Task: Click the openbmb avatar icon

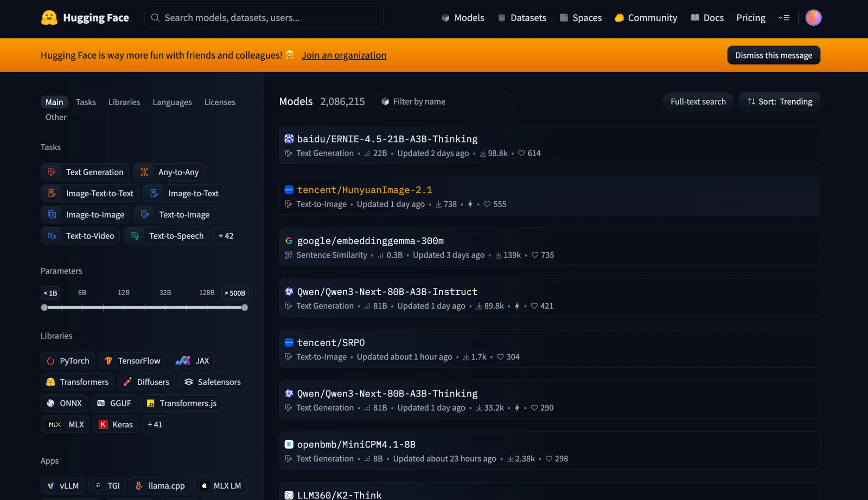Action: click(x=289, y=444)
